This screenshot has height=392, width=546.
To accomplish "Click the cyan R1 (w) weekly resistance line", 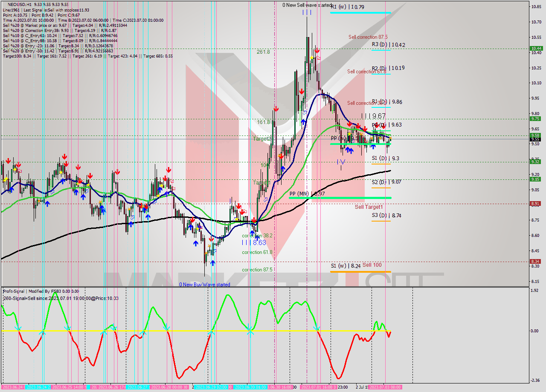I will tap(360, 12).
